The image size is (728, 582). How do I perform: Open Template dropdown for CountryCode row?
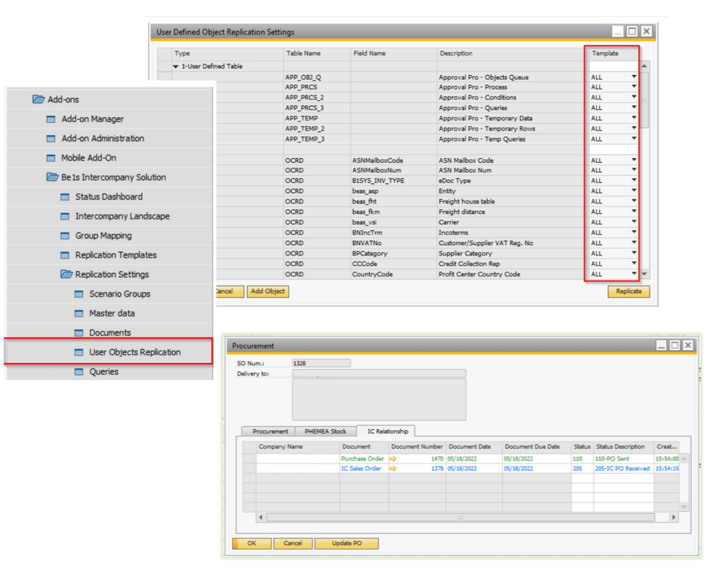(634, 274)
